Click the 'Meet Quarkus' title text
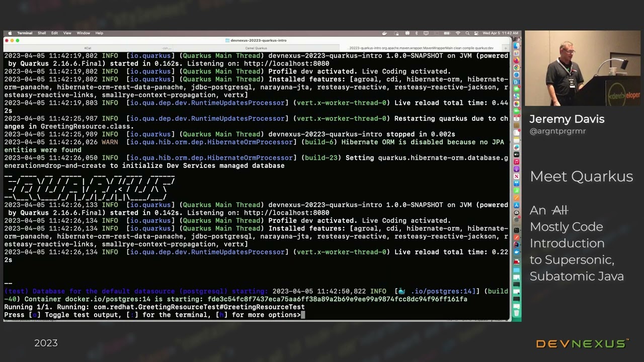 581,176
